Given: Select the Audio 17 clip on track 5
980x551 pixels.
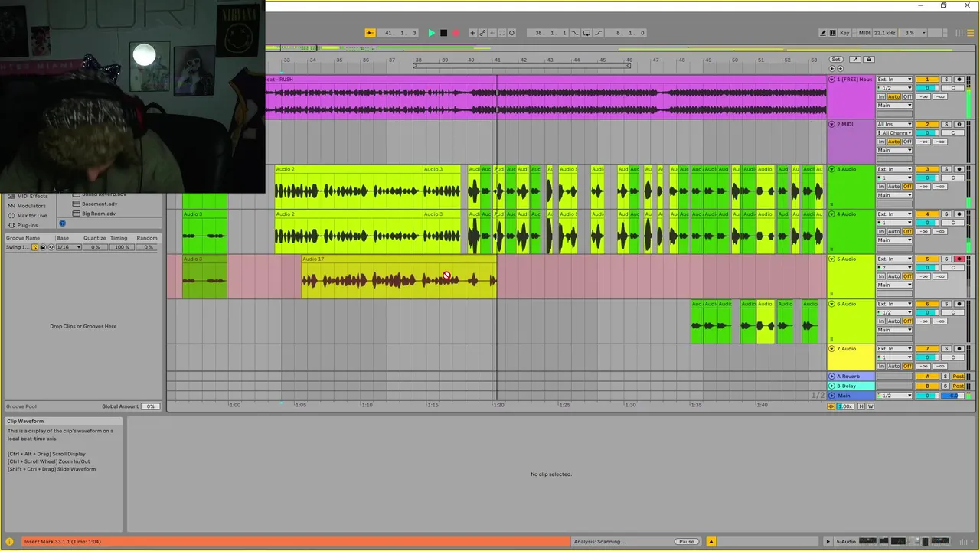Looking at the screenshot, I should (398, 277).
